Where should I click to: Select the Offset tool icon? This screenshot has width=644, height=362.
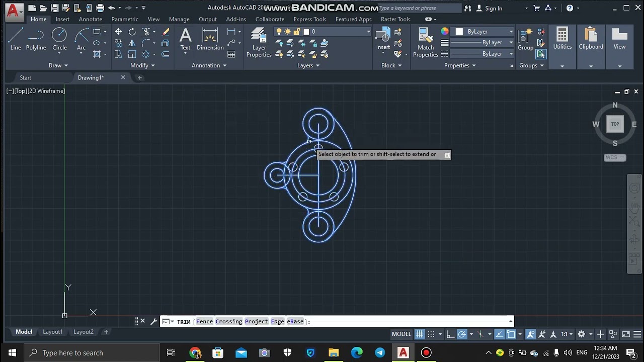166,54
